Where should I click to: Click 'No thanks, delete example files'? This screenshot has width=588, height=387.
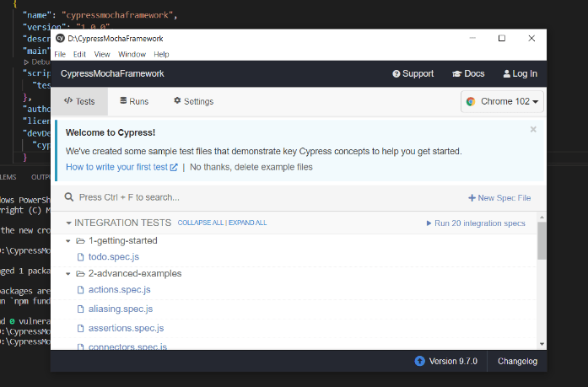(x=251, y=167)
